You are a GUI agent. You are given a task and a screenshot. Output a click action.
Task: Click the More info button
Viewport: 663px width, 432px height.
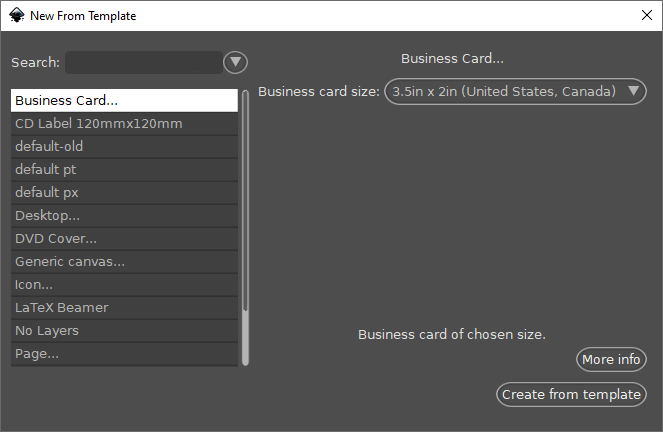611,360
